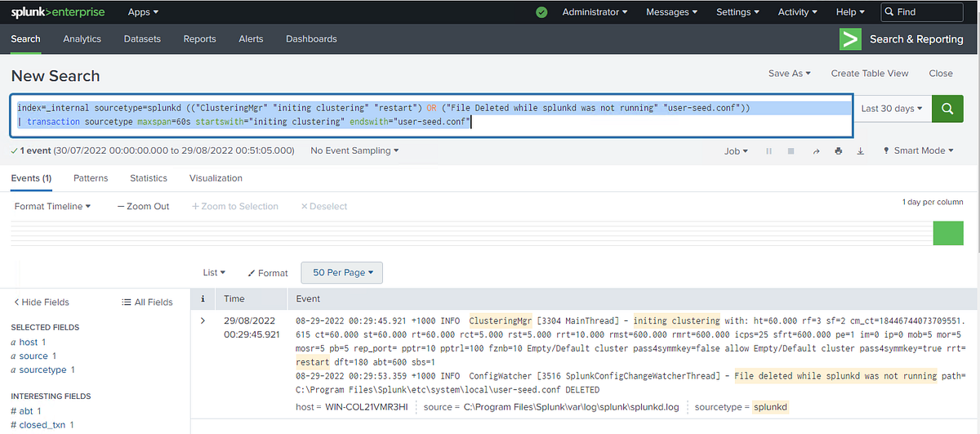Viewport: 980px width, 434px height.
Task: Click the green timeline bar
Action: pyautogui.click(x=948, y=232)
